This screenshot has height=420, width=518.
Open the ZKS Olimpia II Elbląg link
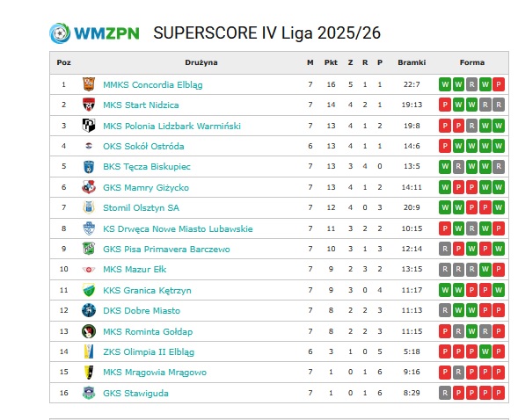click(x=149, y=352)
